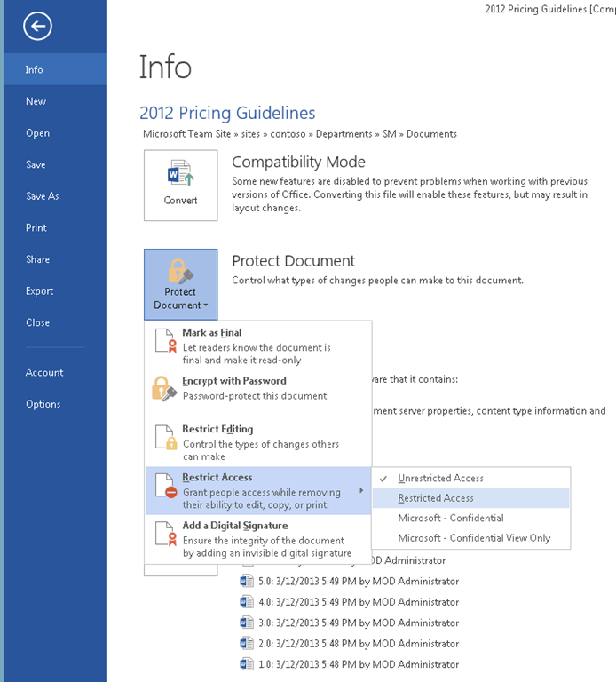
Task: Click the Compatibility Mode heading
Action: [x=298, y=162]
